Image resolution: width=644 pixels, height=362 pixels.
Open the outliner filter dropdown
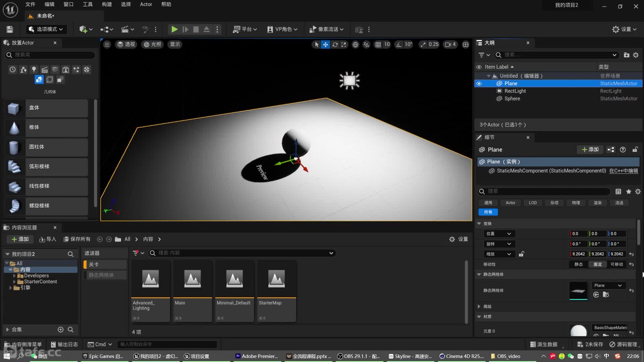(x=484, y=55)
